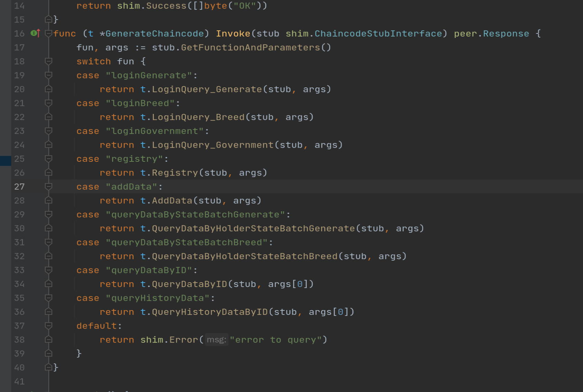
Task: Click the "loginGenerate" string literal
Action: 149,75
